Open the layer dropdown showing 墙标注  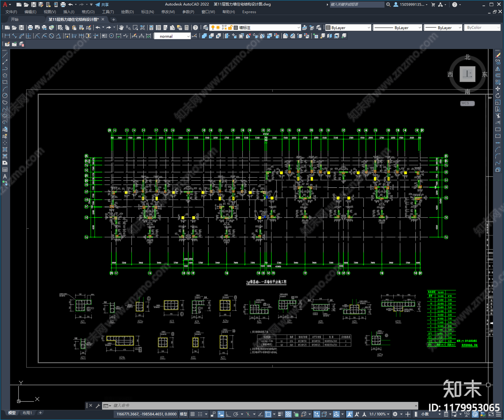click(256, 28)
